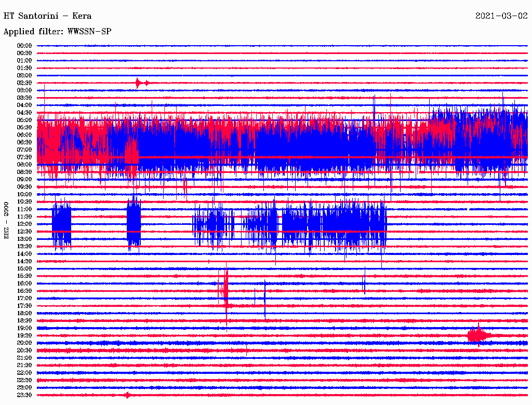532x405 pixels.
Task: Select the 07:00 time label
Action: pos(24,150)
